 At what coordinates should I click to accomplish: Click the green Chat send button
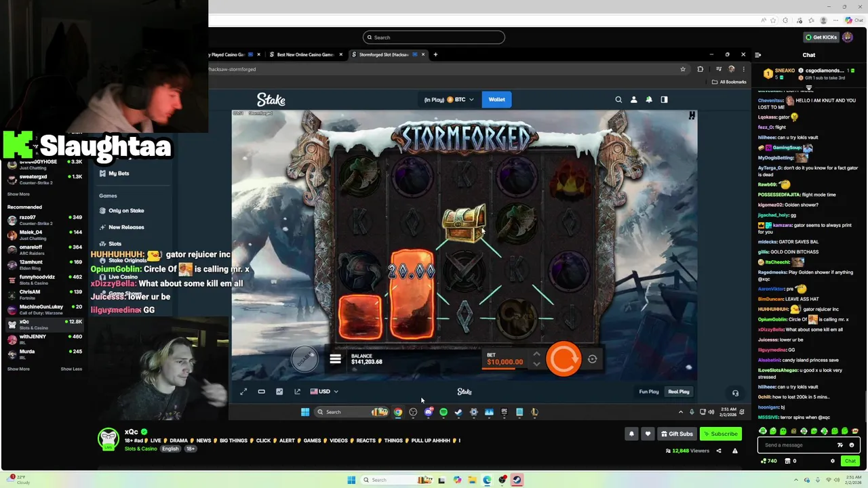pos(850,461)
